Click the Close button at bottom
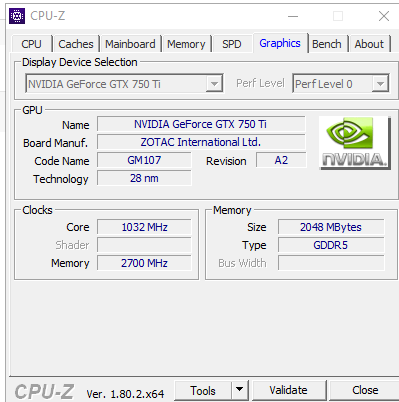This screenshot has width=399, height=402. pyautogui.click(x=364, y=390)
